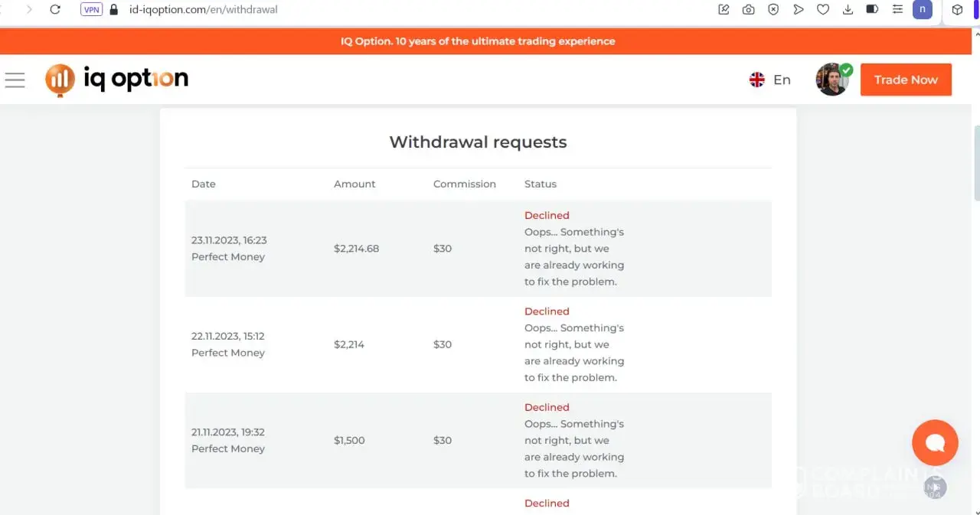Open the browser downloads icon
The width and height of the screenshot is (980, 515).
(x=848, y=10)
